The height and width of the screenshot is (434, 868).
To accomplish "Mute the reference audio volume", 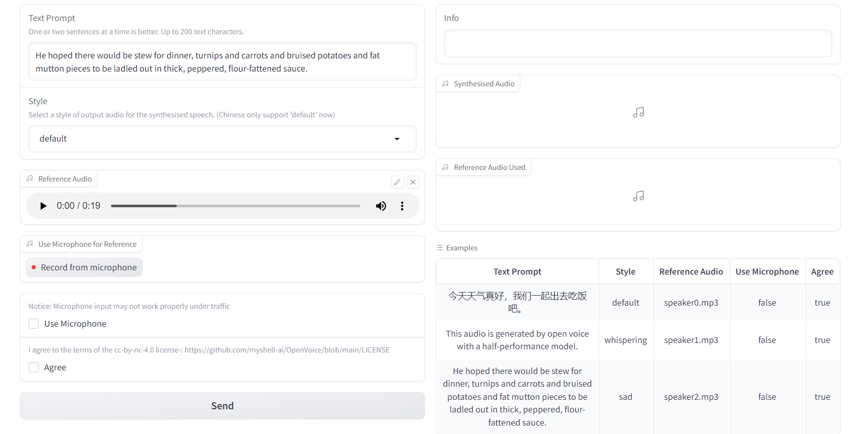I will click(x=381, y=206).
